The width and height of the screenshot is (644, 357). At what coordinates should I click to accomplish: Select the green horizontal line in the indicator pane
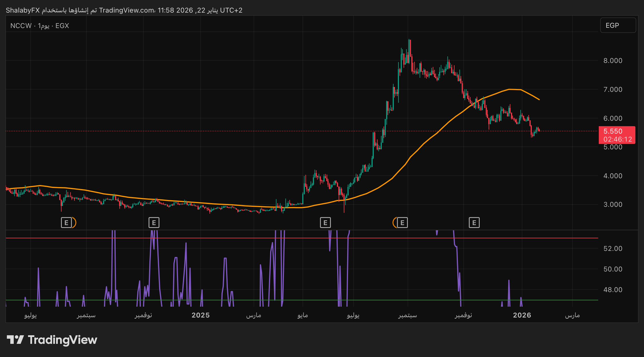401,300
